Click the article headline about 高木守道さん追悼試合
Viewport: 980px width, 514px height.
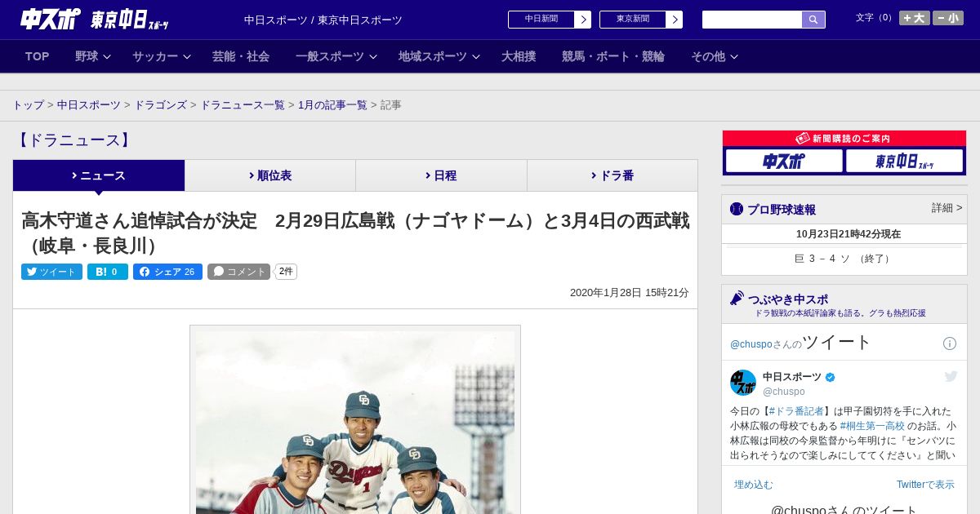pyautogui.click(x=355, y=233)
